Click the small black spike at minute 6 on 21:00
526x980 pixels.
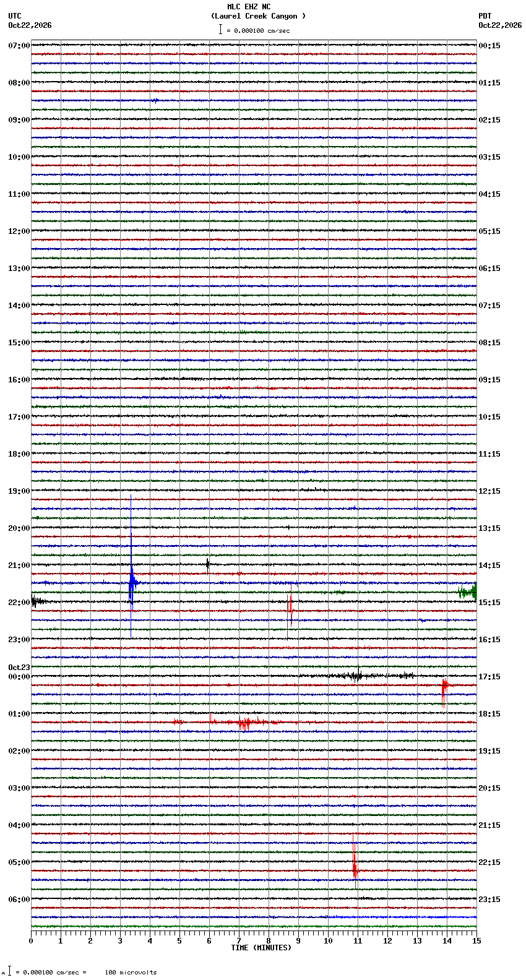[x=208, y=564]
